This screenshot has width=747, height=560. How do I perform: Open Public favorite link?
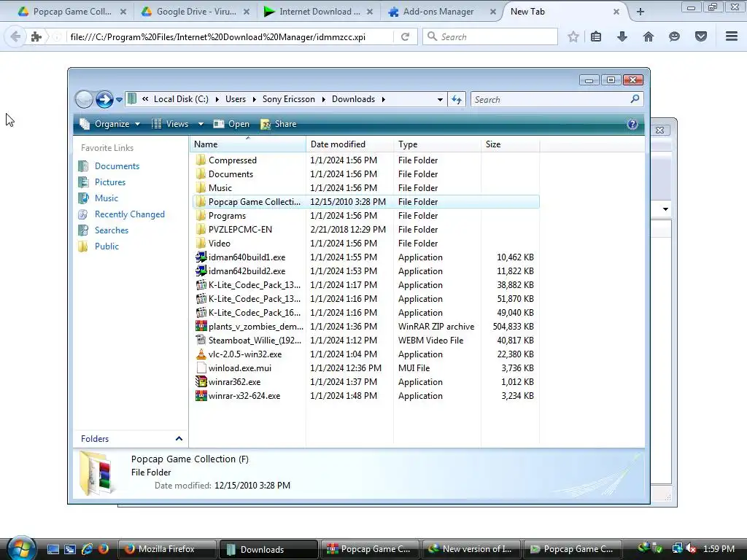(x=107, y=246)
